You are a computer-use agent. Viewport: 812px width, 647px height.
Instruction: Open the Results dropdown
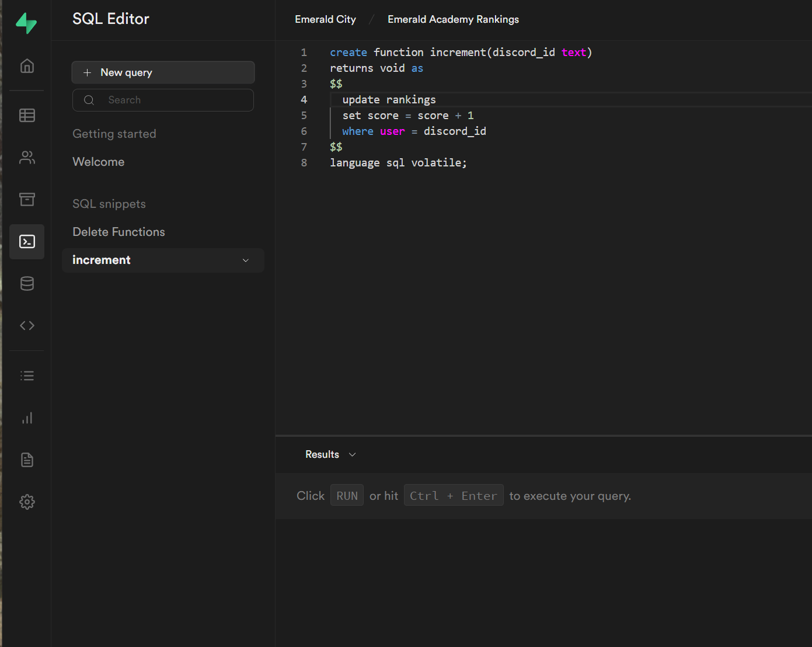pyautogui.click(x=330, y=454)
